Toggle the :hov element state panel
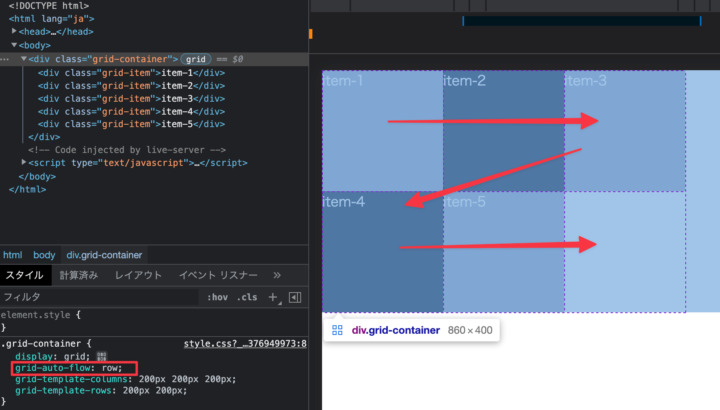Image resolution: width=720 pixels, height=410 pixels. [x=217, y=297]
